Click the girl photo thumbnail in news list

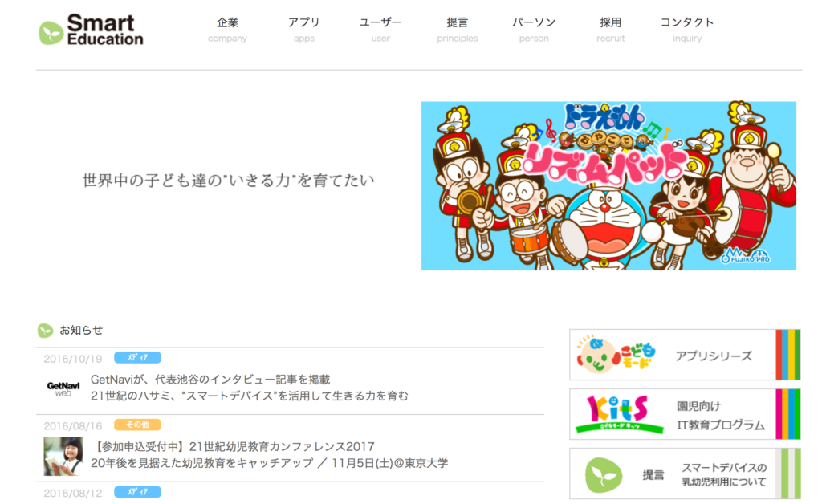(x=63, y=456)
